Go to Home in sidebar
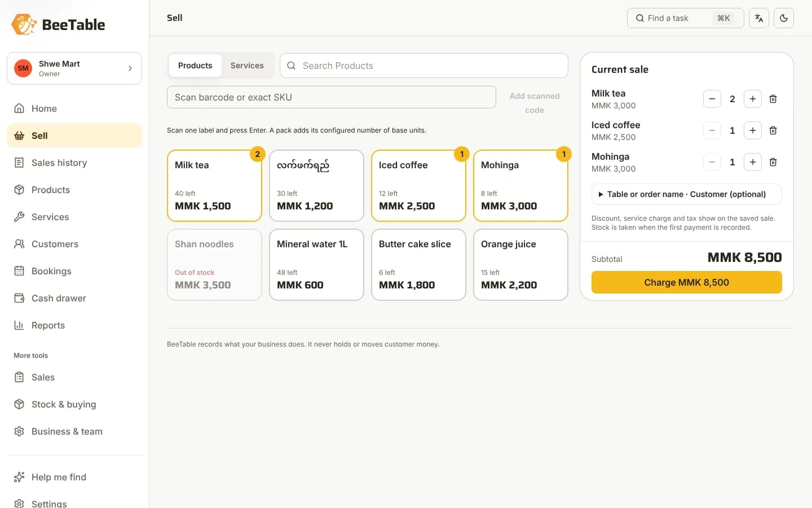Viewport: 812px width, 508px height. [74, 108]
